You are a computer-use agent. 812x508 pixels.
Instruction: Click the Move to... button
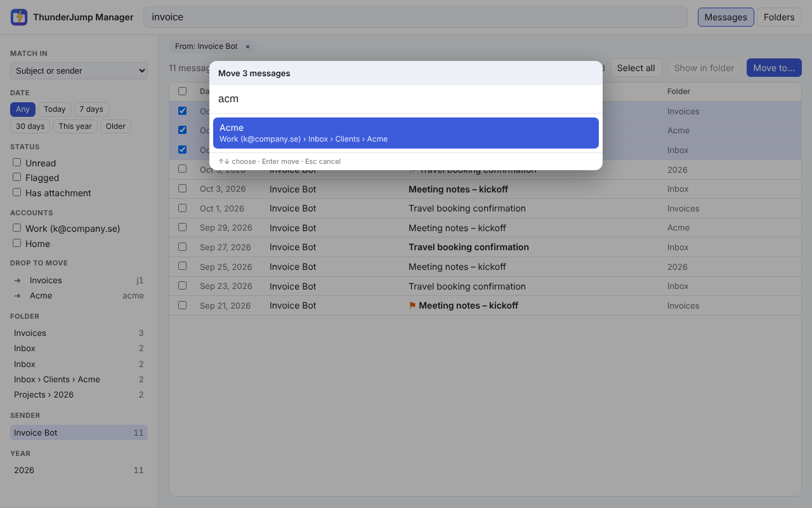click(x=774, y=68)
